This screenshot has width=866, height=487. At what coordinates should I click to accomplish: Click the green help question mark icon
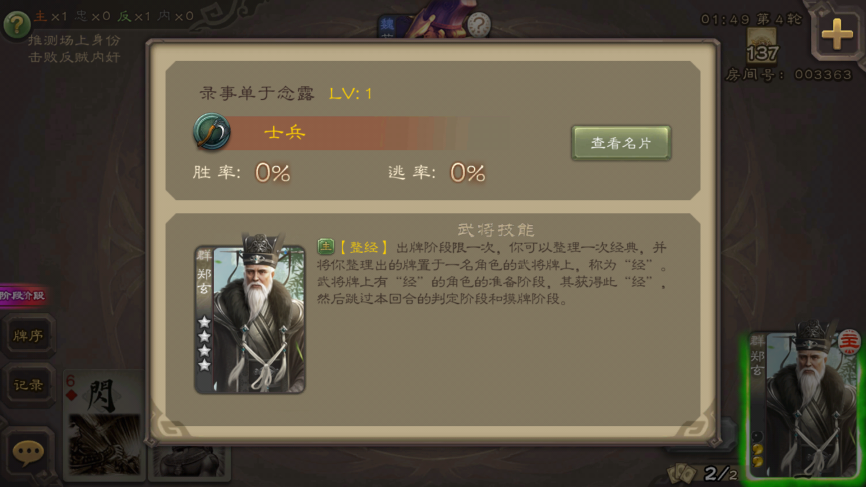[x=17, y=24]
